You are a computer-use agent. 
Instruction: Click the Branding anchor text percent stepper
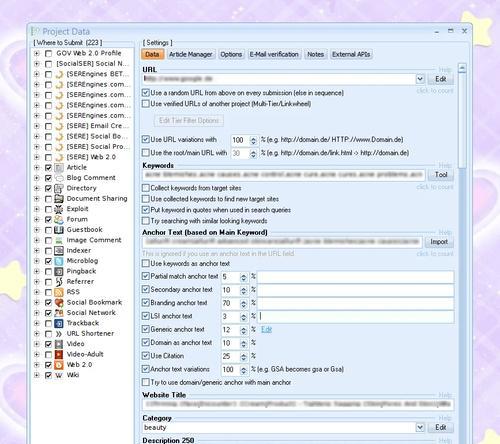pyautogui.click(x=244, y=303)
